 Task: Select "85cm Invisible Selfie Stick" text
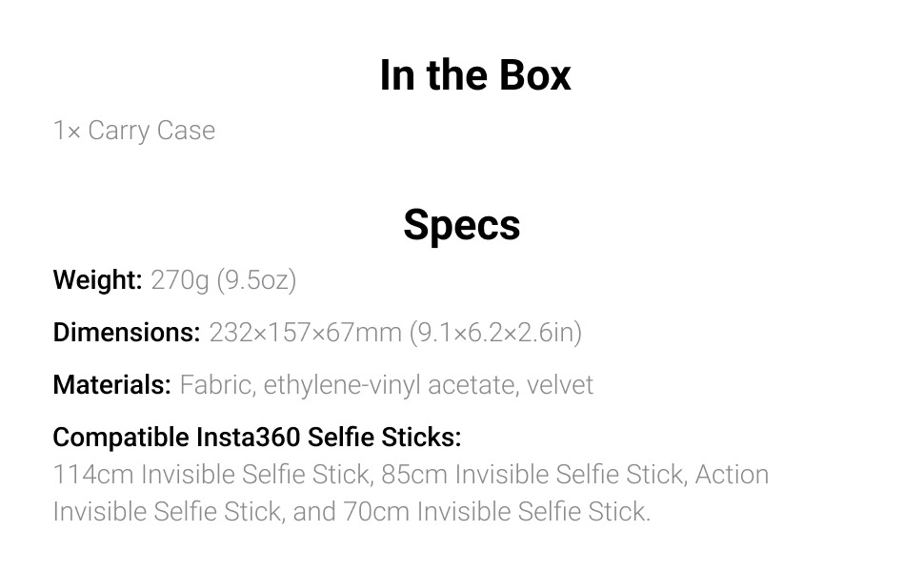pos(570,475)
